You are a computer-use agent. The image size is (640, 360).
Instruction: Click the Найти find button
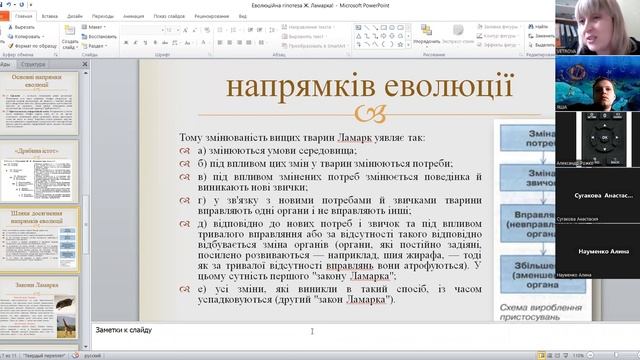[x=538, y=27]
